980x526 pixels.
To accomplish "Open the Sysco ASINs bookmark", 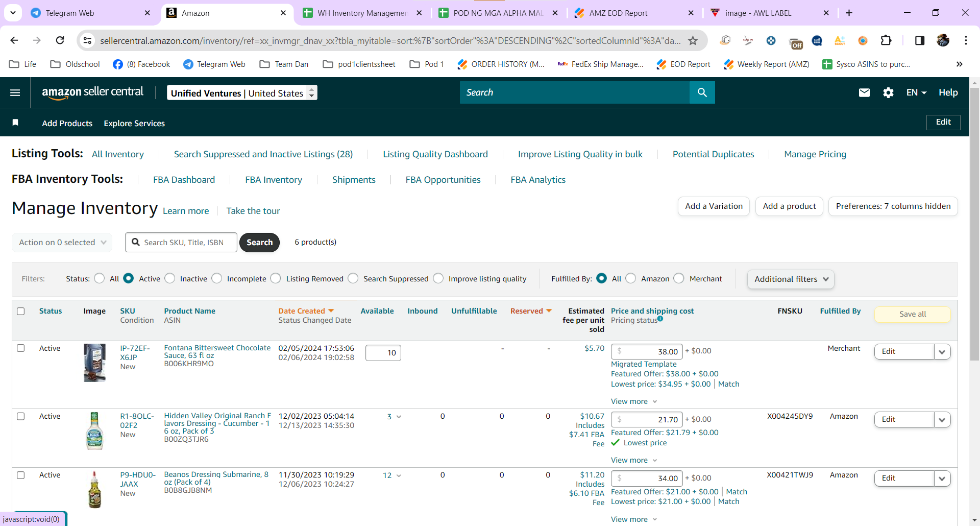I will [866, 64].
